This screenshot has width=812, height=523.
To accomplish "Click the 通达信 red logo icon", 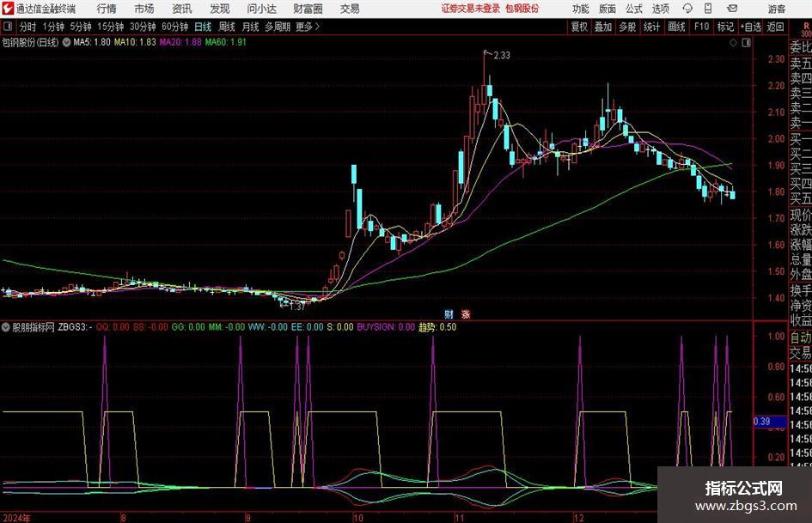I will click(8, 8).
